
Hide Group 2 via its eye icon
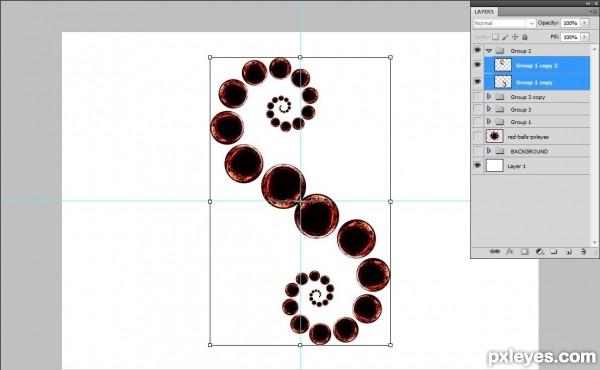[x=478, y=50]
